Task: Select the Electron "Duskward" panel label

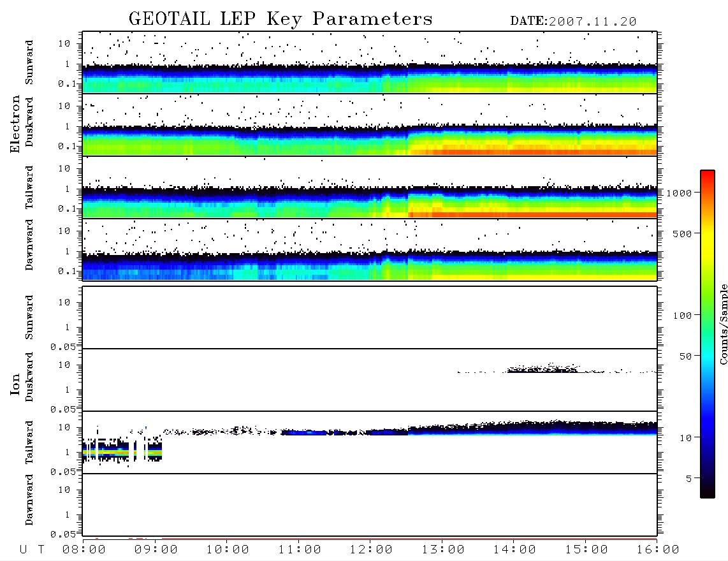Action: [x=29, y=122]
